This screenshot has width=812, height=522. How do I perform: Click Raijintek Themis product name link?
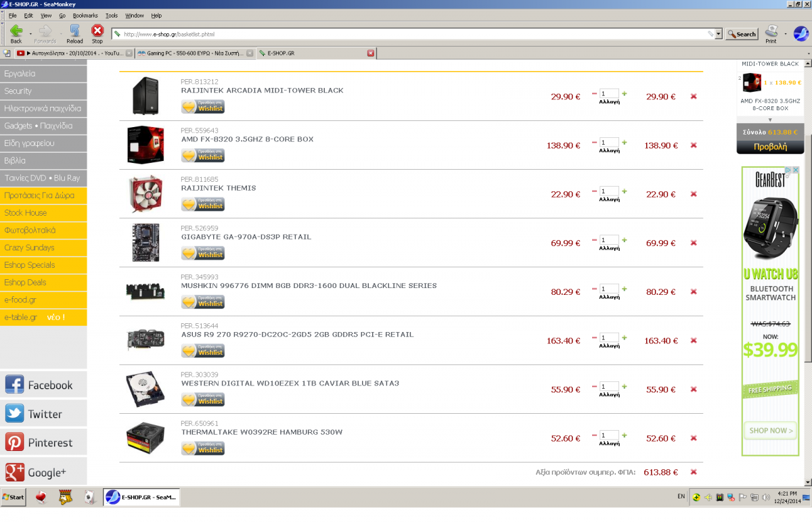(x=219, y=188)
